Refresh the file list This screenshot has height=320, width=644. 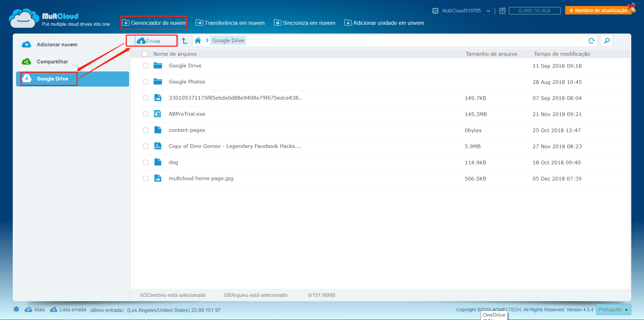click(591, 41)
